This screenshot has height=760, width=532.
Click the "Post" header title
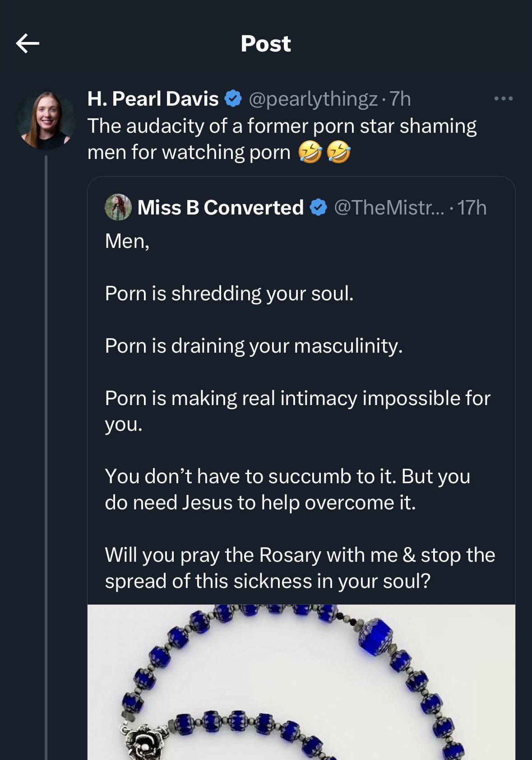coord(266,44)
